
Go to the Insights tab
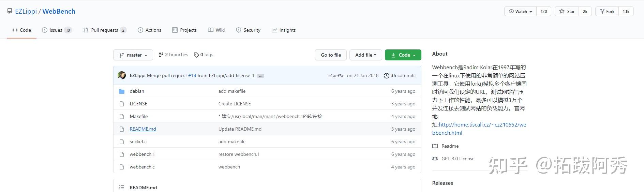pos(284,30)
